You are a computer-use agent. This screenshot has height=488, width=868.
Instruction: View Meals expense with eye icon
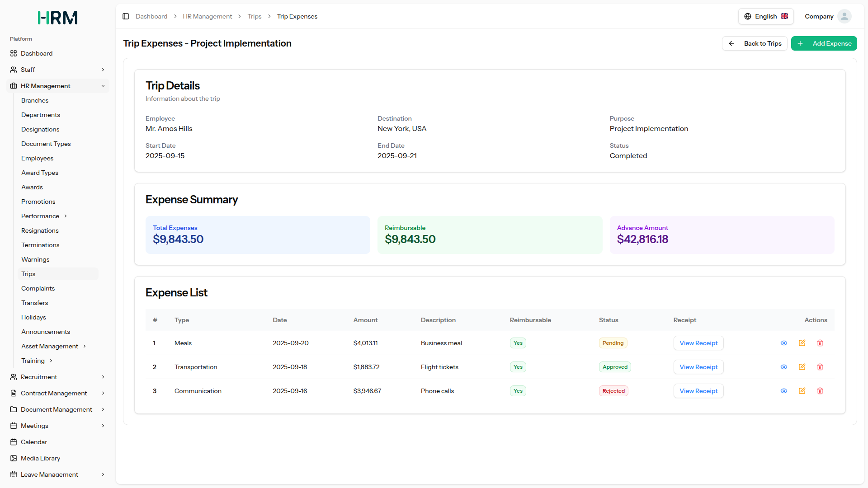click(784, 343)
